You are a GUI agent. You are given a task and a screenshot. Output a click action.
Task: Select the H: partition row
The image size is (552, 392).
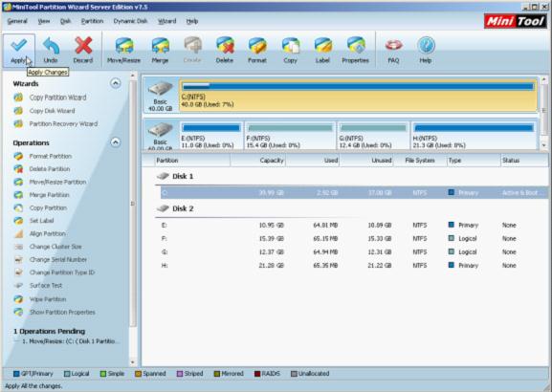click(x=355, y=266)
